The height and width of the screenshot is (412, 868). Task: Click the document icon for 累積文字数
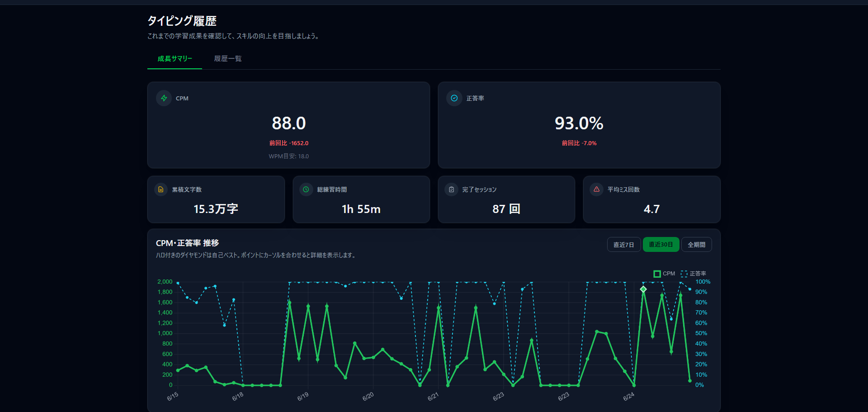coord(161,189)
